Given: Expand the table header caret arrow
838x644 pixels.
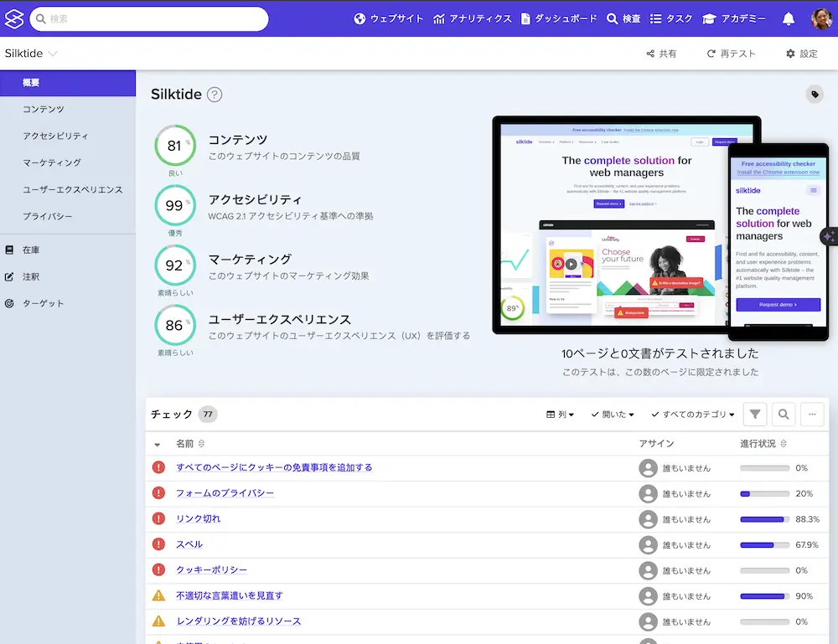Looking at the screenshot, I should click(158, 445).
